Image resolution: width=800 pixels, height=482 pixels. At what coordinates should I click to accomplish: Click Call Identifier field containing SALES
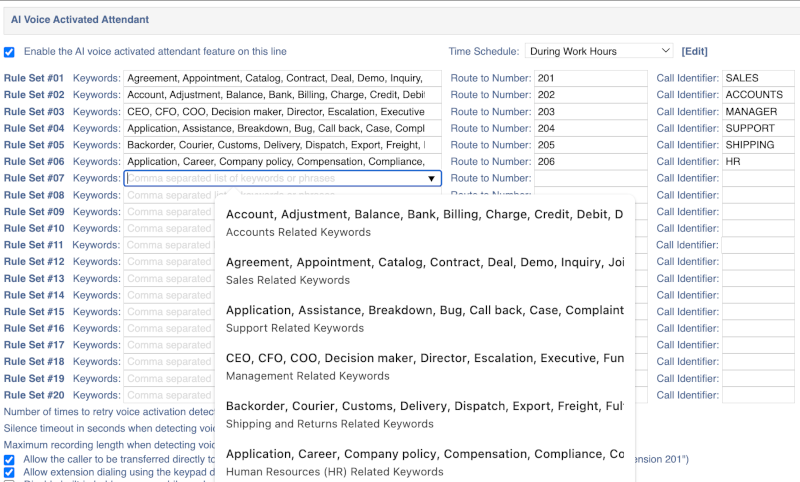coord(758,78)
